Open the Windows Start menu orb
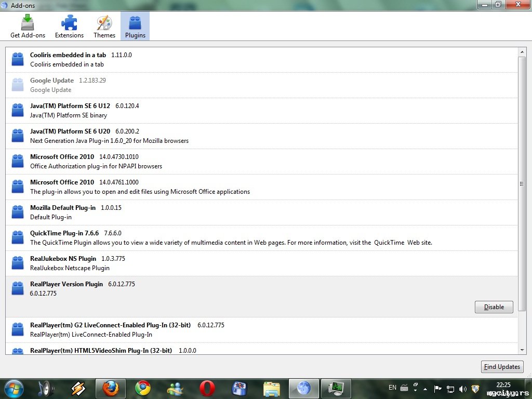The height and width of the screenshot is (399, 532). (x=14, y=389)
